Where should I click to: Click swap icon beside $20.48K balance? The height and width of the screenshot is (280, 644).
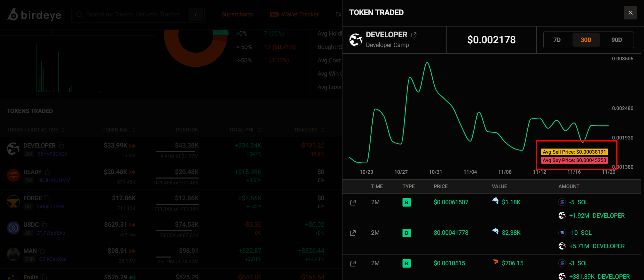point(132,172)
